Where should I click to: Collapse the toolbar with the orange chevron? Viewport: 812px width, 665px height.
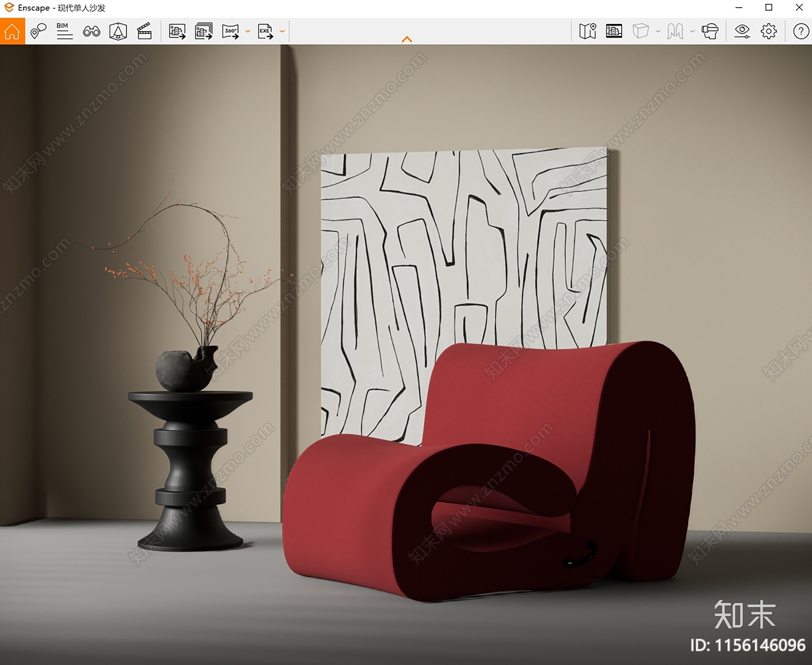(x=407, y=39)
